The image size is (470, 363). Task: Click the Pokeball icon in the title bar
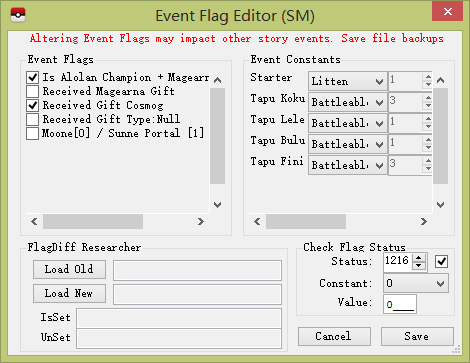click(18, 15)
